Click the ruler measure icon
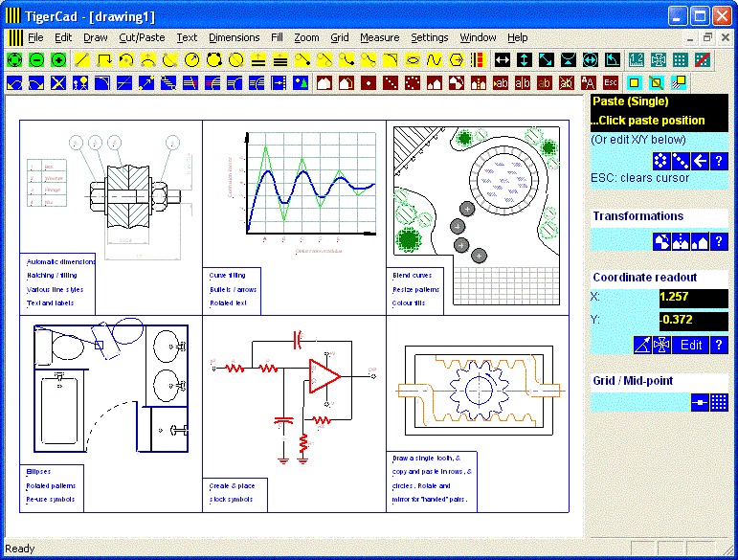 (x=636, y=60)
